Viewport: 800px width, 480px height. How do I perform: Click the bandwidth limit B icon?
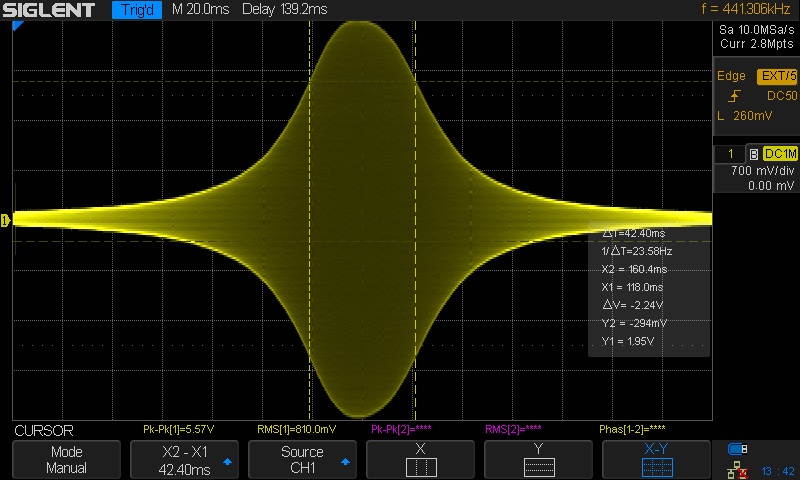pyautogui.click(x=753, y=154)
